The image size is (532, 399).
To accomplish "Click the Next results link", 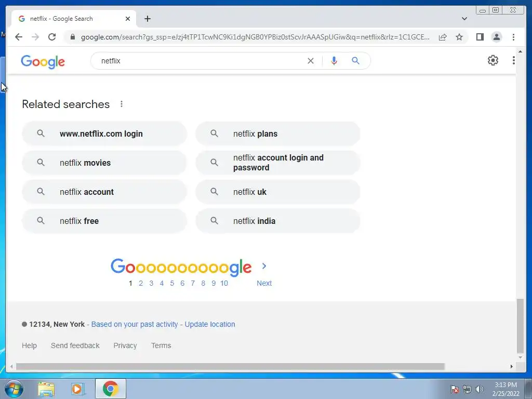I will tap(264, 283).
